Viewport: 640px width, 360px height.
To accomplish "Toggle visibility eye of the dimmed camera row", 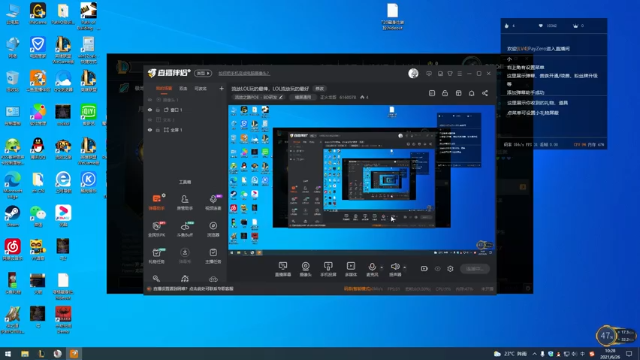I will coord(150,100).
